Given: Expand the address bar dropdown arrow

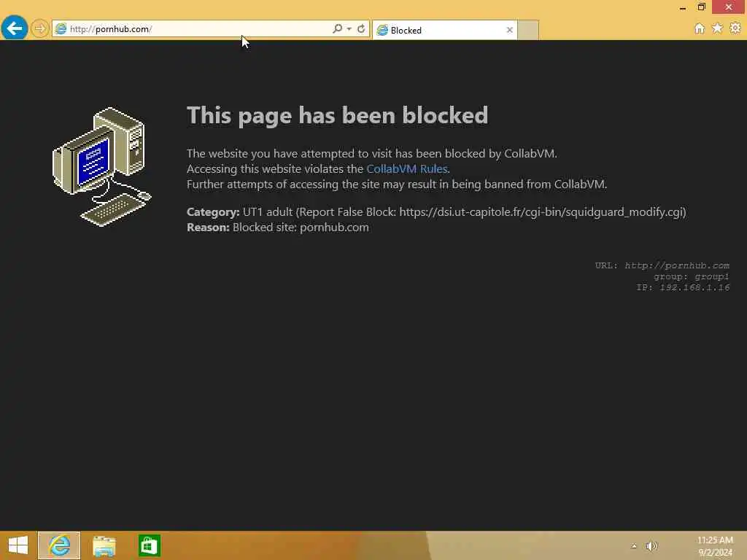Looking at the screenshot, I should click(349, 29).
